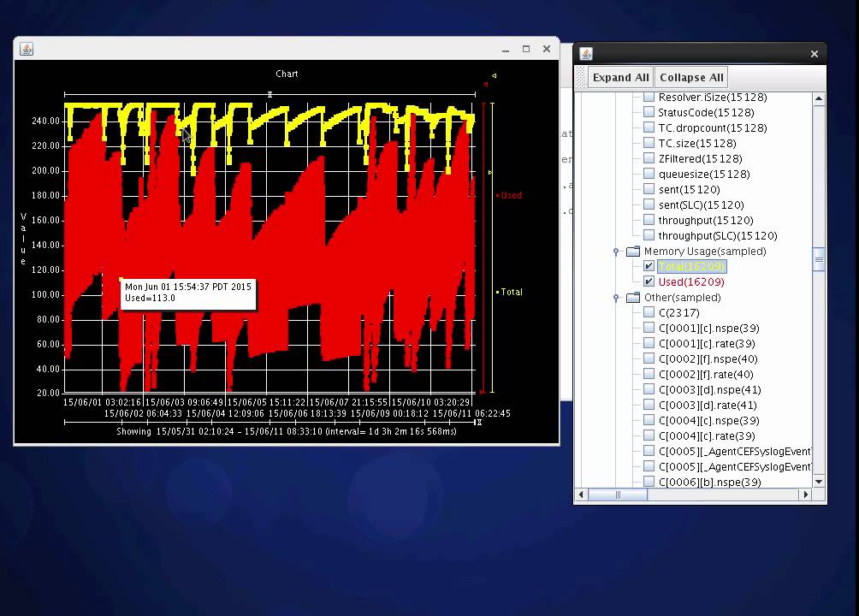This screenshot has width=859, height=616.
Task: Collapse the Memory Usage(sampled) node
Action: point(616,251)
